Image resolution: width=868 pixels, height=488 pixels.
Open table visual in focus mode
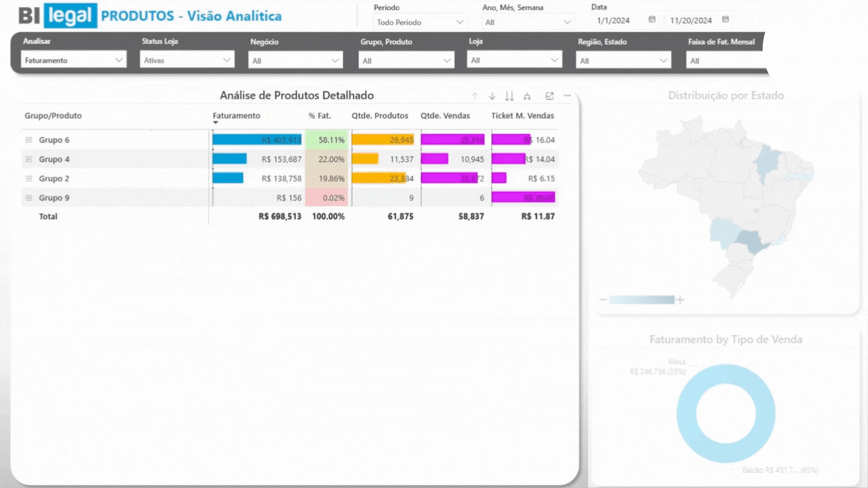coord(549,96)
